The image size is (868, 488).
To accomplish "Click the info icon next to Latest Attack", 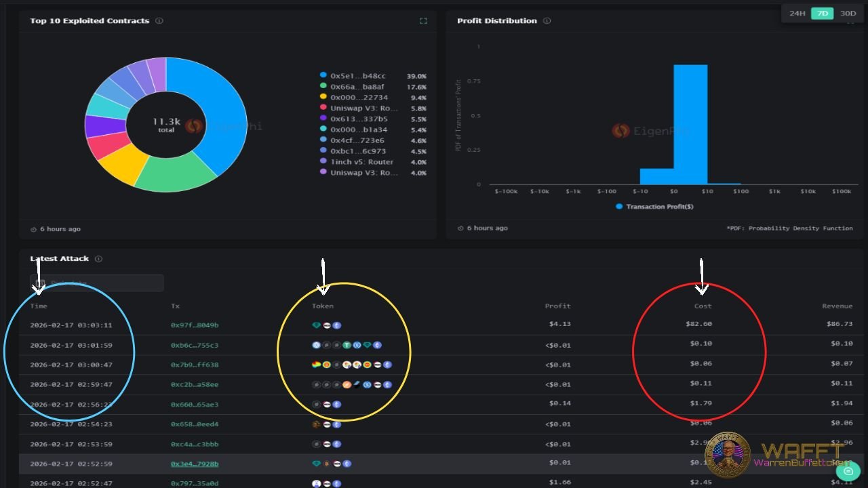I will (x=99, y=258).
